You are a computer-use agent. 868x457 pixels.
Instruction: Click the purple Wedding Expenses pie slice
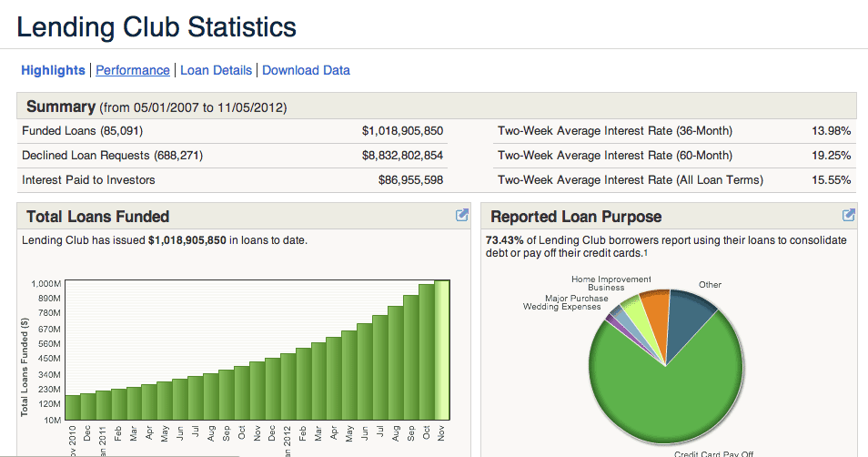(x=613, y=318)
